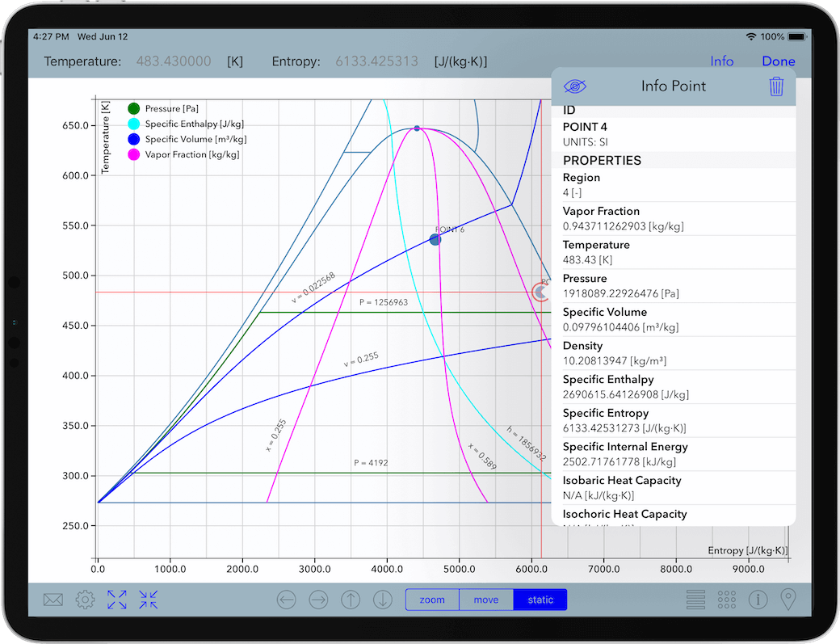Switch to move mode
Screen dimensions: 840x644
point(486,600)
